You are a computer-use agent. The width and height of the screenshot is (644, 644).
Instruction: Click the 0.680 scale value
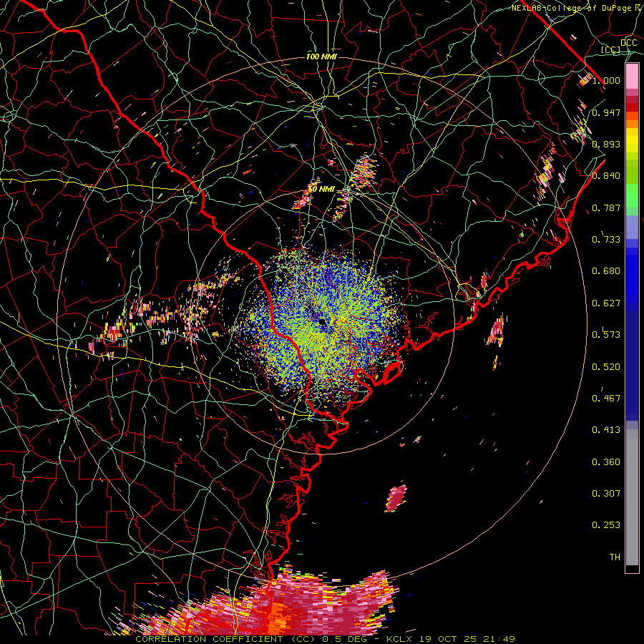pos(606,271)
